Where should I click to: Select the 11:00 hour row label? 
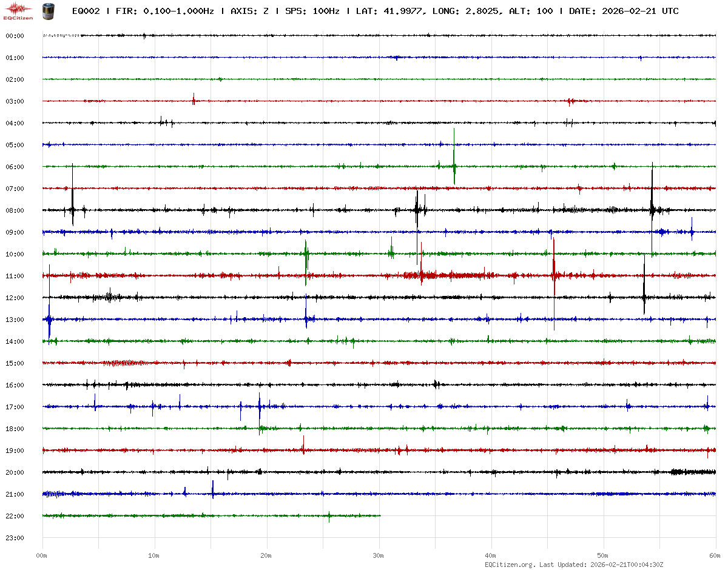15,276
